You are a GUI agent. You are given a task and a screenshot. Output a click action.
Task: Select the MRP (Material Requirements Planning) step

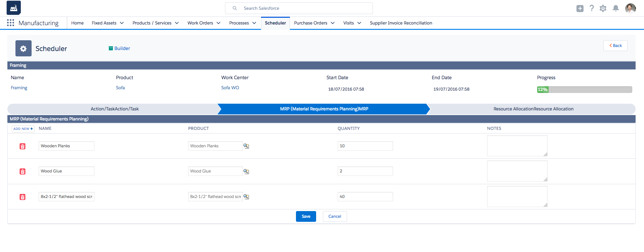(x=324, y=109)
